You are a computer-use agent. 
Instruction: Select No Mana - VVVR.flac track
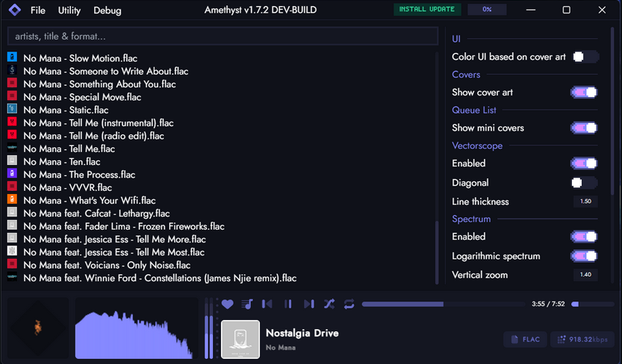pyautogui.click(x=67, y=187)
